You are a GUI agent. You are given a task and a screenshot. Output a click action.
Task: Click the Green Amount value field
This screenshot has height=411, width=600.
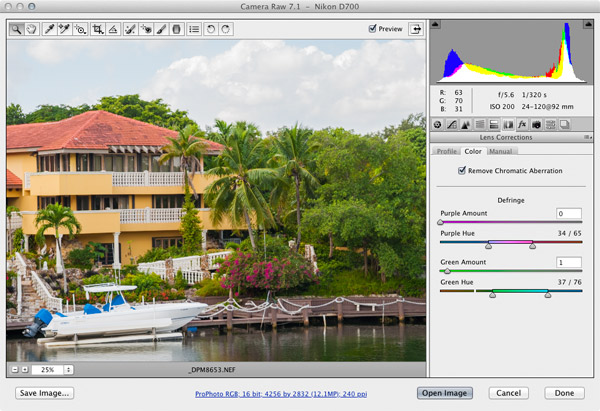[x=569, y=262]
